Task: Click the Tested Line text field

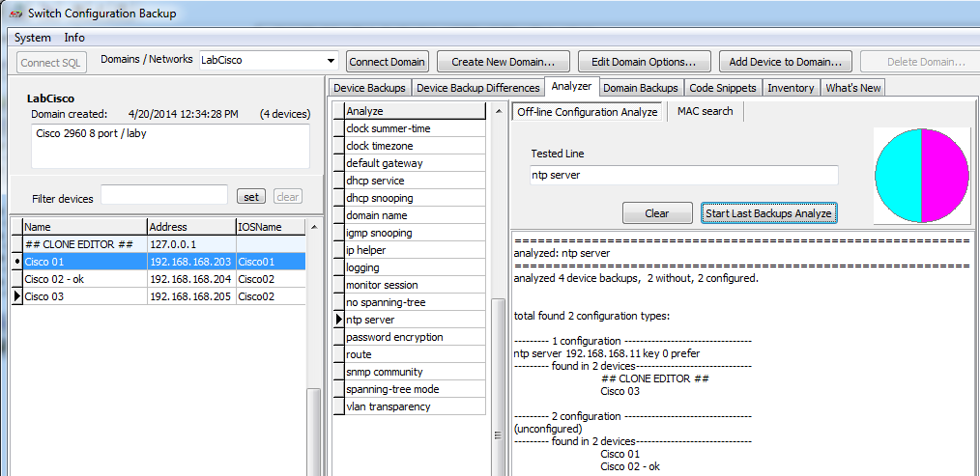Action: pyautogui.click(x=684, y=176)
